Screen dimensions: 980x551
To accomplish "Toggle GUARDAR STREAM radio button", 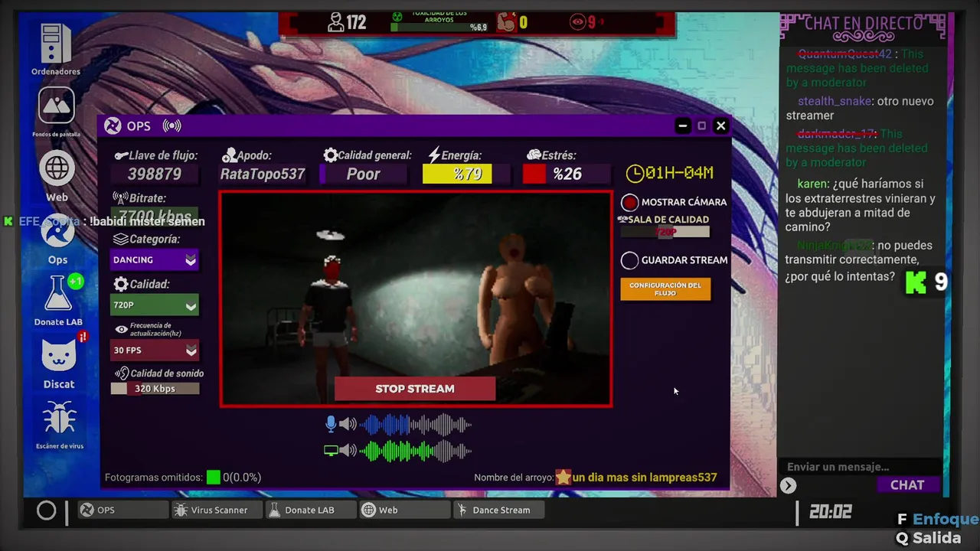I will coord(629,260).
